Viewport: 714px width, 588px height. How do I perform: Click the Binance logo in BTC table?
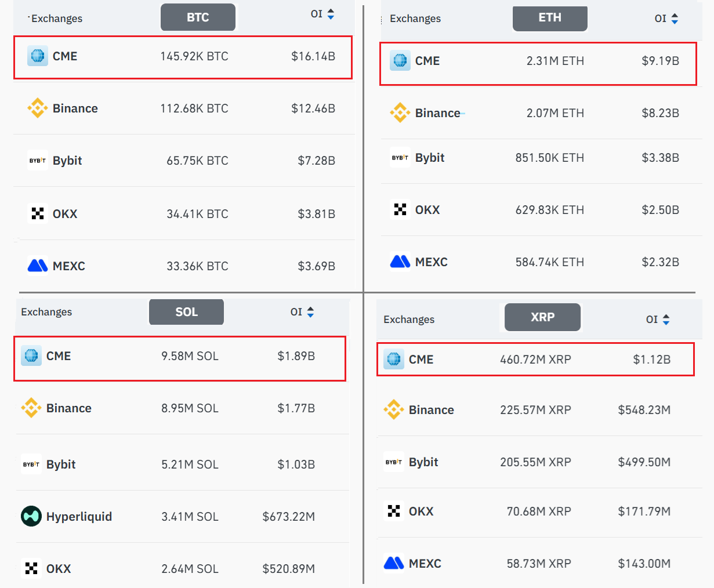point(38,108)
